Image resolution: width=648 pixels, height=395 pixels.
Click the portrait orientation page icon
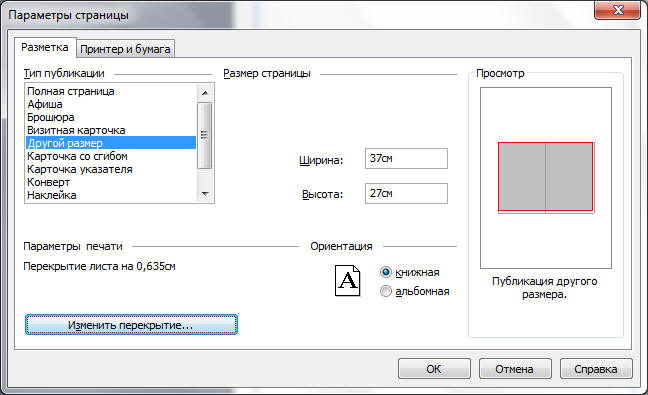pyautogui.click(x=347, y=281)
